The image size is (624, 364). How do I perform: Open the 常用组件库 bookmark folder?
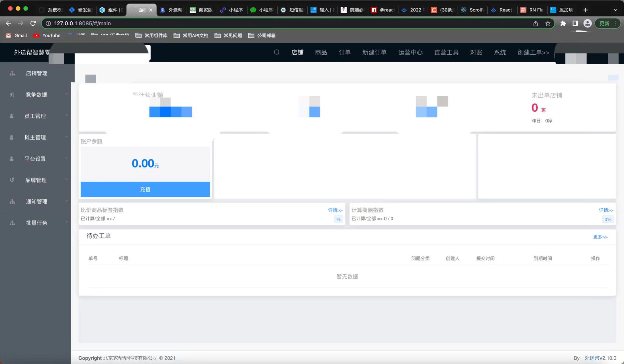(152, 35)
